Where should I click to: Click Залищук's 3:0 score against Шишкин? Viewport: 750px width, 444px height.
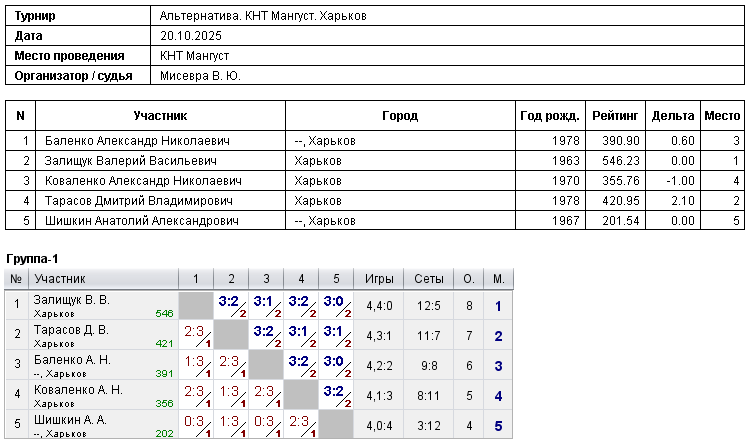pyautogui.click(x=333, y=302)
